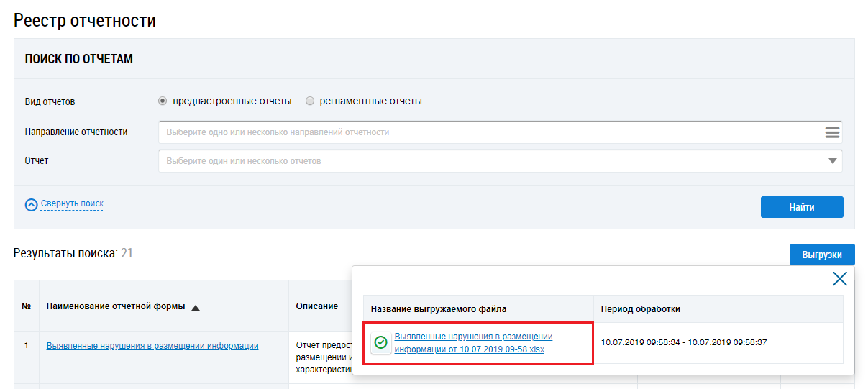
Task: Download the xlsx file from 10.07.2019 09-58
Action: click(473, 343)
